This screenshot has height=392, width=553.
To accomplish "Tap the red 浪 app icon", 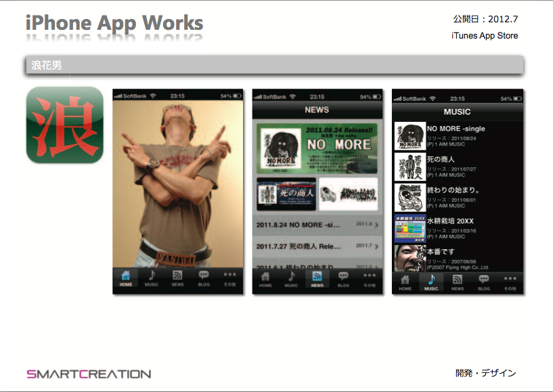I will click(65, 125).
